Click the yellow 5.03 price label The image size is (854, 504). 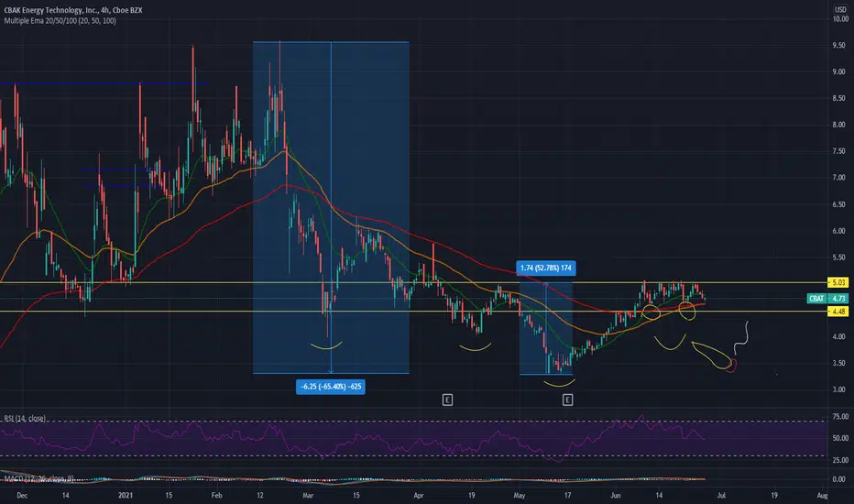coord(838,282)
